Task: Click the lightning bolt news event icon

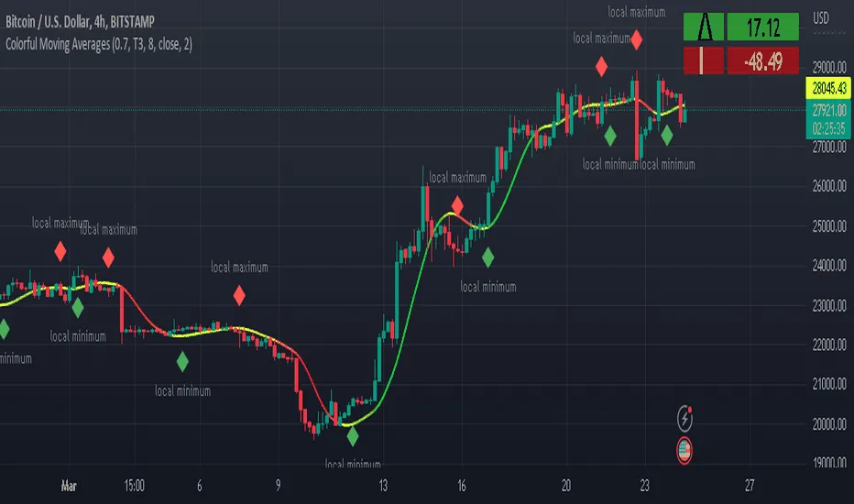Action: 685,420
